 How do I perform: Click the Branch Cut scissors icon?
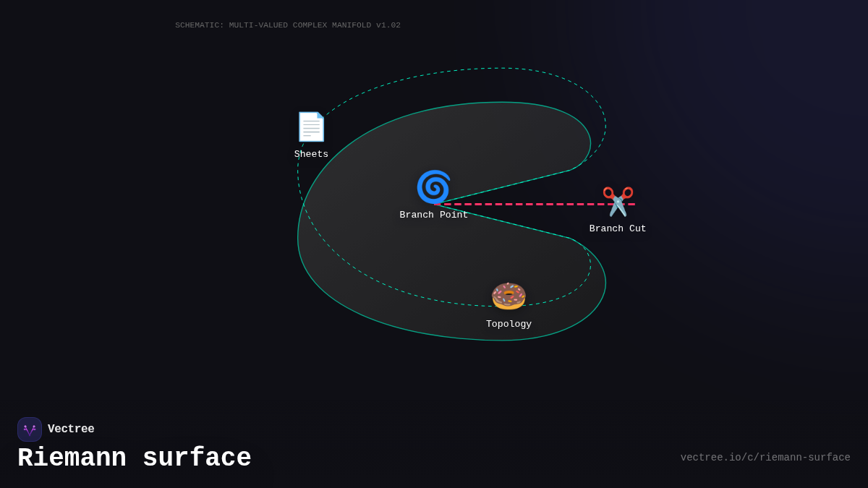click(618, 202)
